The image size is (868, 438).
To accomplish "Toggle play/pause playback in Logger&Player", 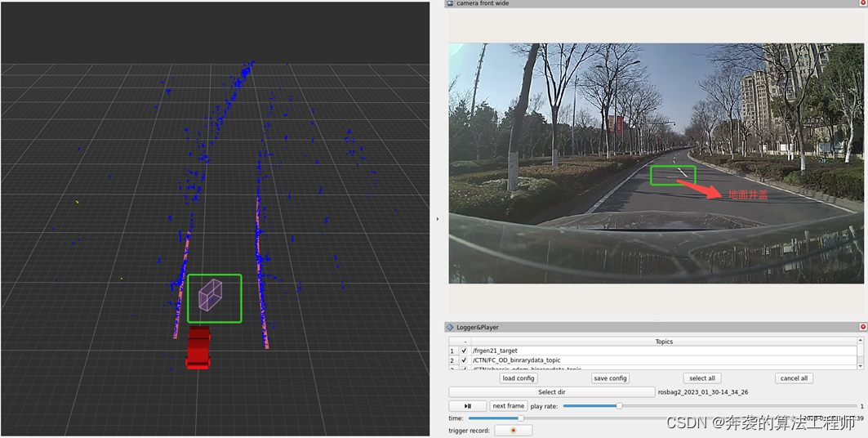I will tap(468, 406).
